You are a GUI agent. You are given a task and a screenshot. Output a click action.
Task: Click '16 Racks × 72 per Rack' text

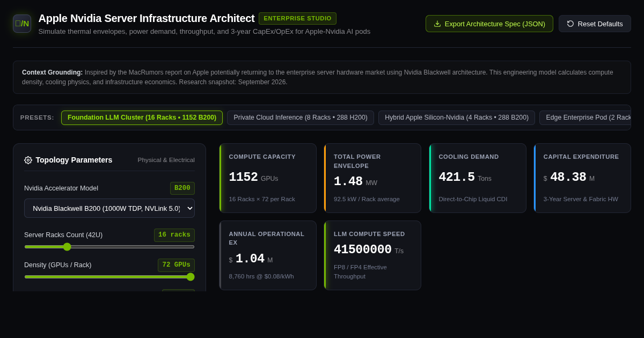point(262,199)
